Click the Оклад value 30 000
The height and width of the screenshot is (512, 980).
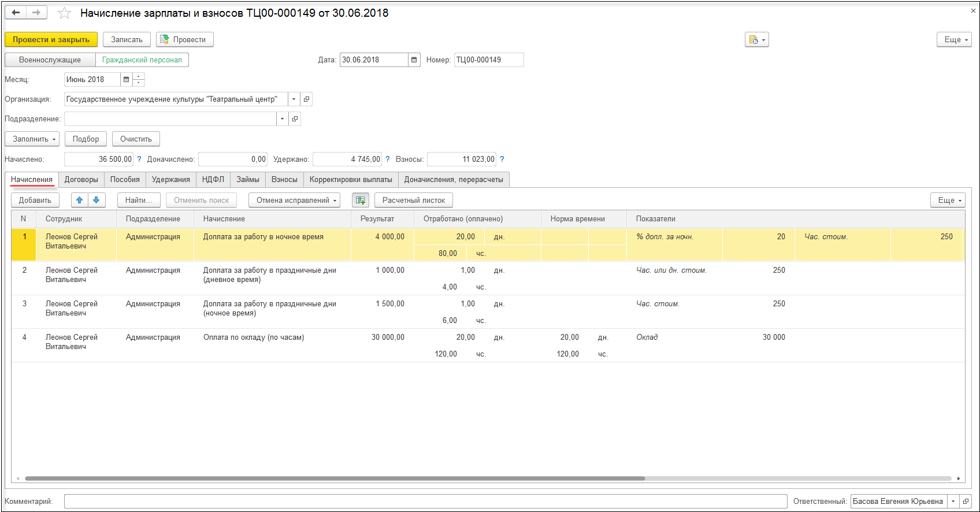[x=774, y=337]
